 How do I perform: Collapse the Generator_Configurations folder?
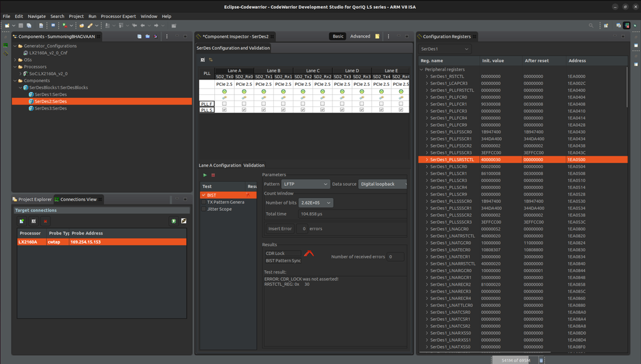tap(15, 46)
